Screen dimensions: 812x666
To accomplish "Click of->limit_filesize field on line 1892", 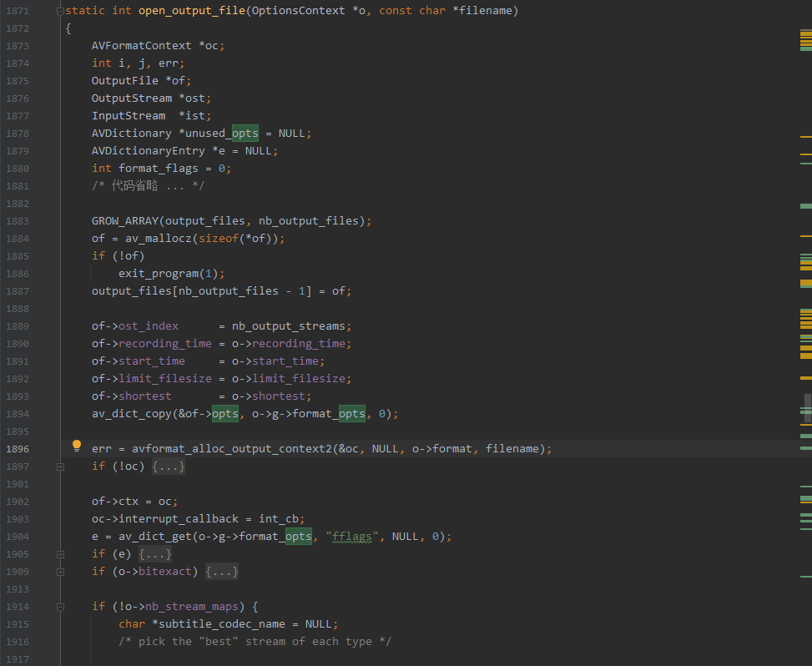I will [x=152, y=379].
